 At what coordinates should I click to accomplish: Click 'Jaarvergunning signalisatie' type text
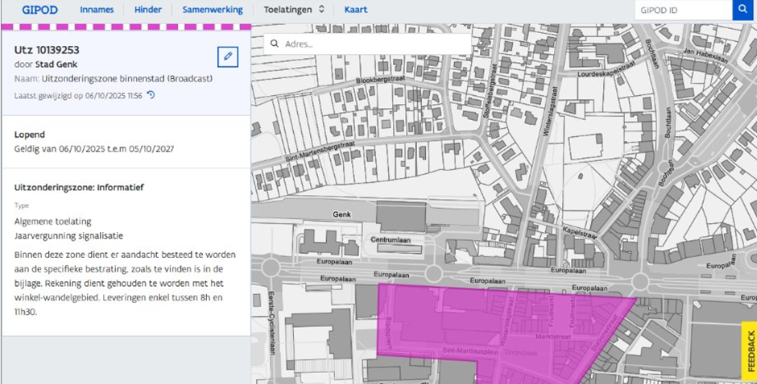click(69, 236)
